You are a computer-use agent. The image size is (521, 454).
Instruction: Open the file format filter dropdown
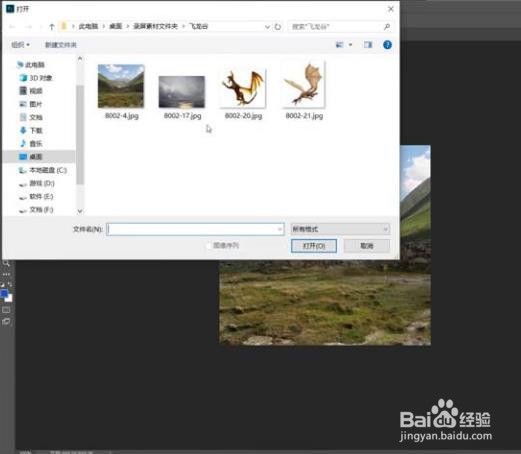click(x=340, y=229)
